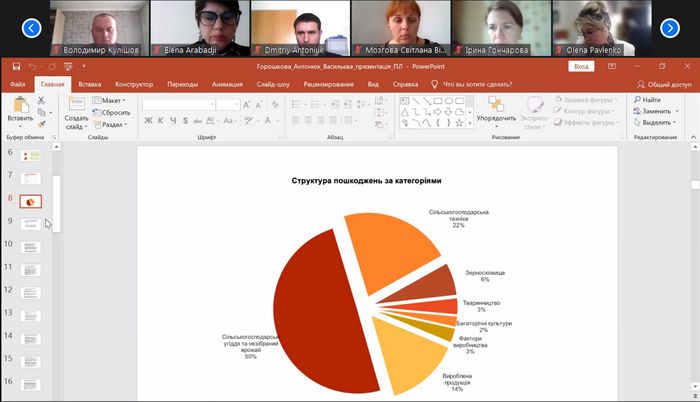Open the Анимация ribbon tab
Screen dimensions: 700x402
click(229, 84)
